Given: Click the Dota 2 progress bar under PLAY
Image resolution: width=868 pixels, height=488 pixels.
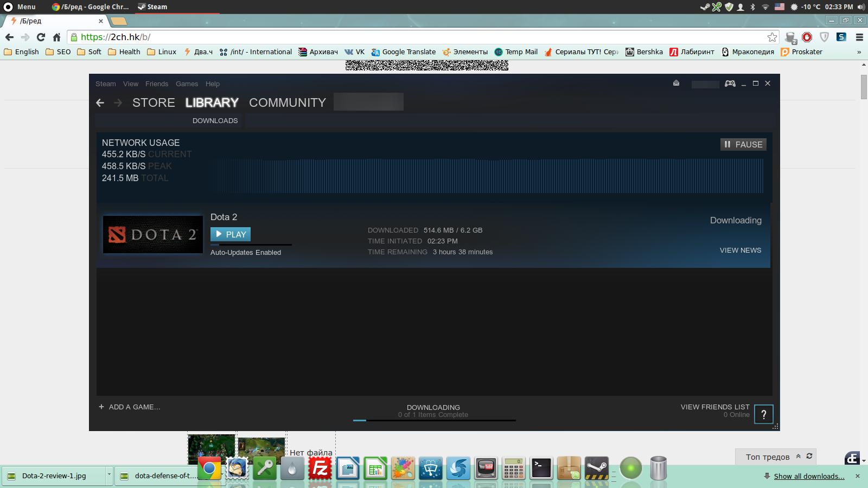Looking at the screenshot, I should 251,245.
